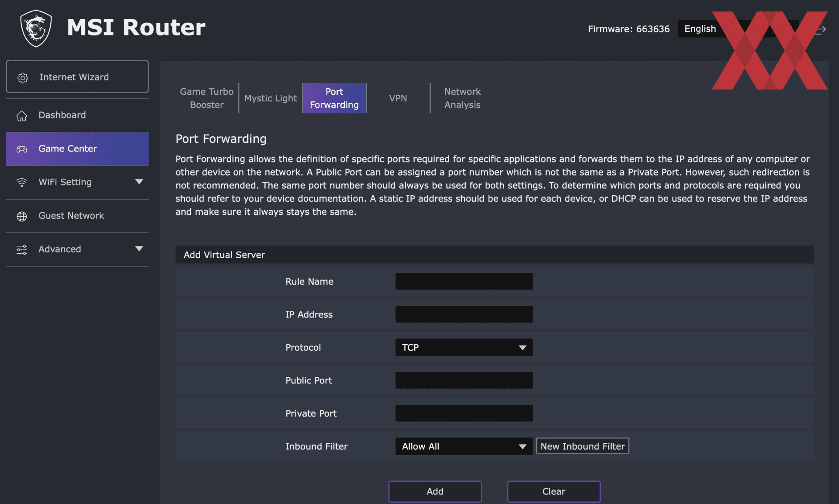
Task: Click the Private Port label
Action: coord(311,413)
